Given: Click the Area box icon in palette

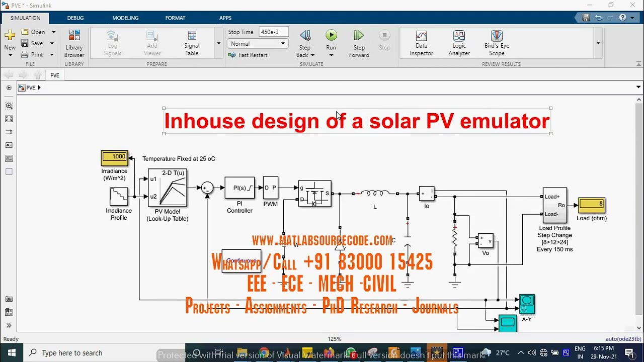Looking at the screenshot, I should tap(9, 172).
